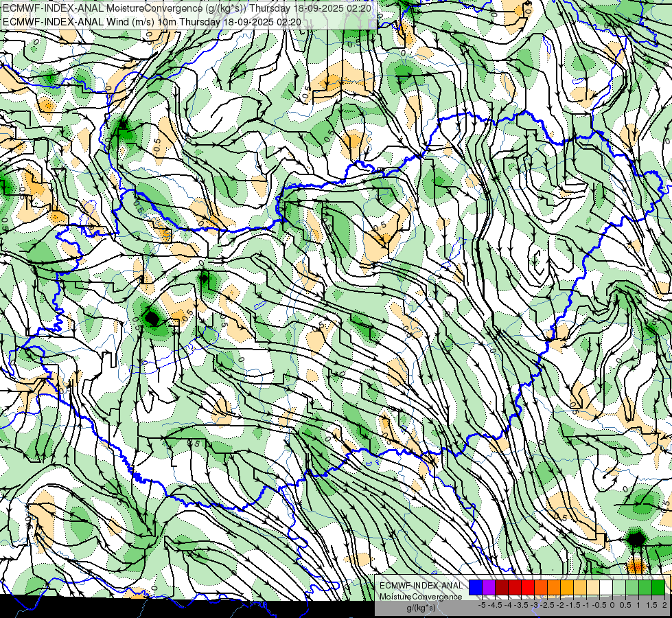This screenshot has height=618, width=672.
Task: Click the pale peach swatch between -1 and -0.5
Action: (x=593, y=588)
